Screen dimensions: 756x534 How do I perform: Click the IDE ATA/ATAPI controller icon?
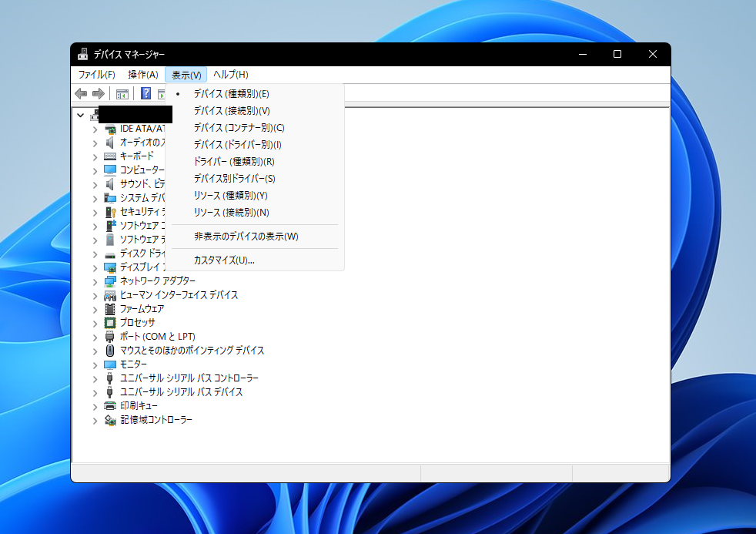click(x=110, y=129)
